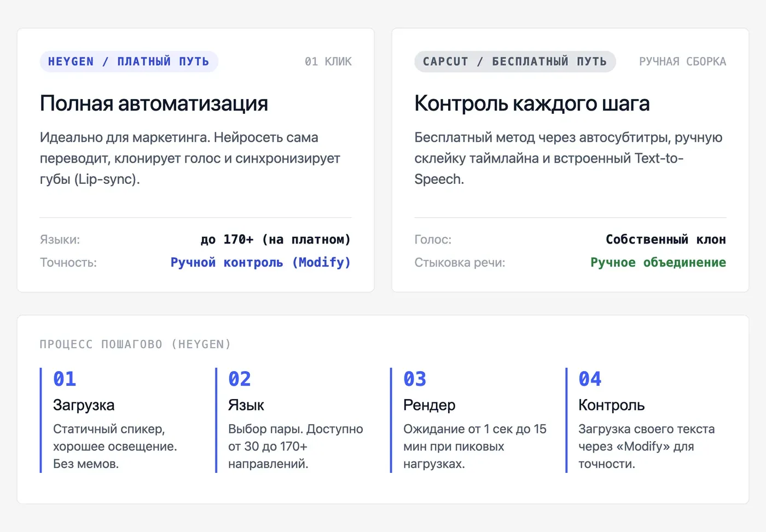This screenshot has height=532, width=766.
Task: Click the 'ПРОЦЕСС ПОШАГОВО (HEYGEN)' section title
Action: [x=135, y=344]
